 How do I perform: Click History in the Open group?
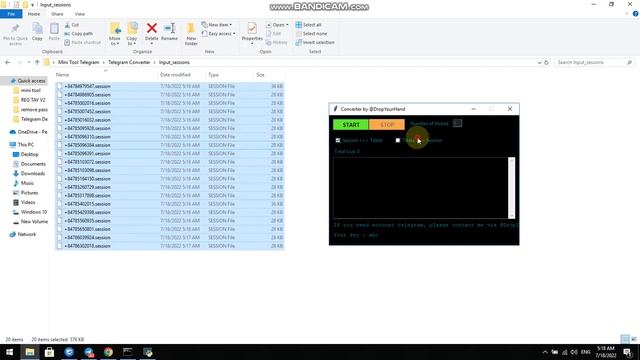pyautogui.click(x=276, y=42)
